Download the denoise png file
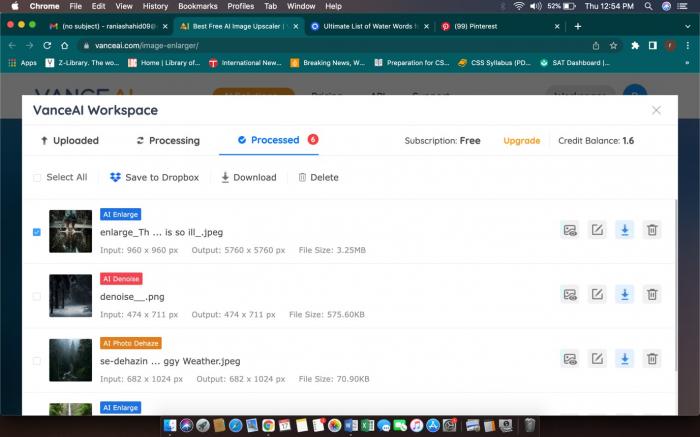Image resolution: width=700 pixels, height=437 pixels. click(x=625, y=294)
